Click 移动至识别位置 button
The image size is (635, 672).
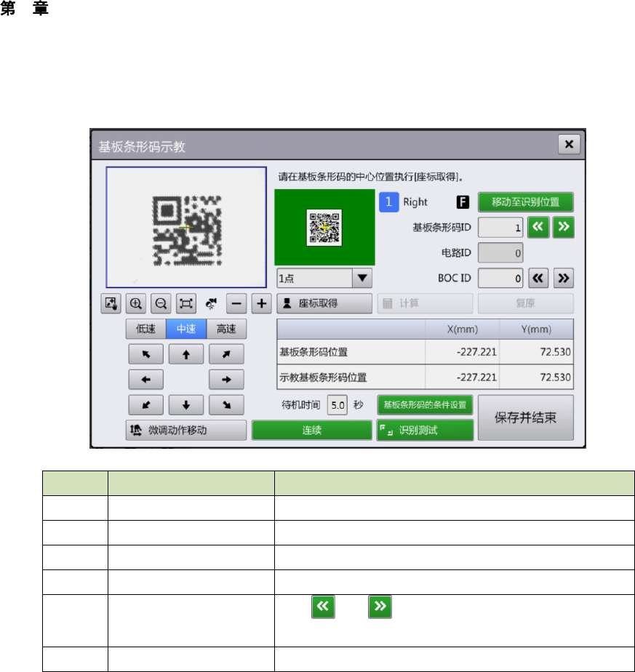pyautogui.click(x=526, y=202)
